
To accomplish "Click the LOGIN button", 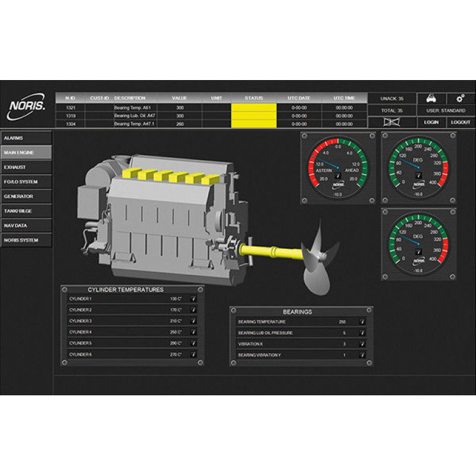I will pyautogui.click(x=431, y=122).
